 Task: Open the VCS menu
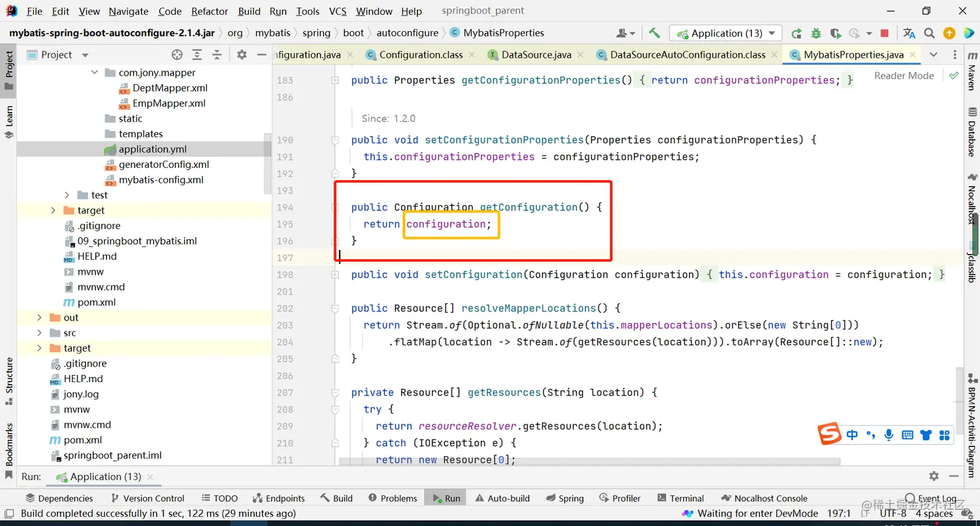tap(338, 11)
